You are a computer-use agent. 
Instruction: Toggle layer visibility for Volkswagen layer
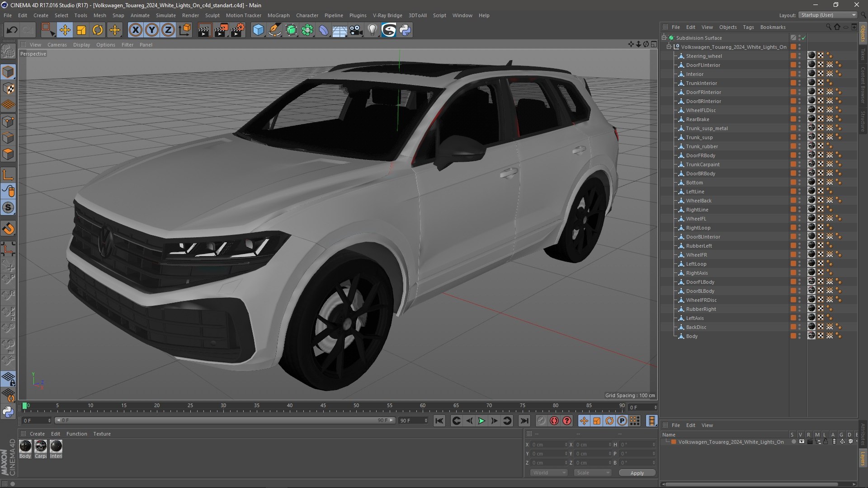click(x=802, y=442)
